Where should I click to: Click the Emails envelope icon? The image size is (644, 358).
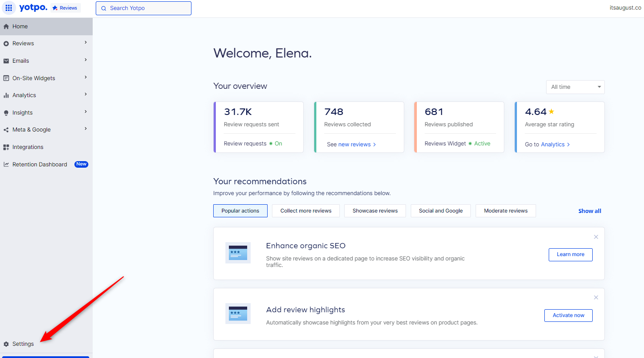point(6,61)
